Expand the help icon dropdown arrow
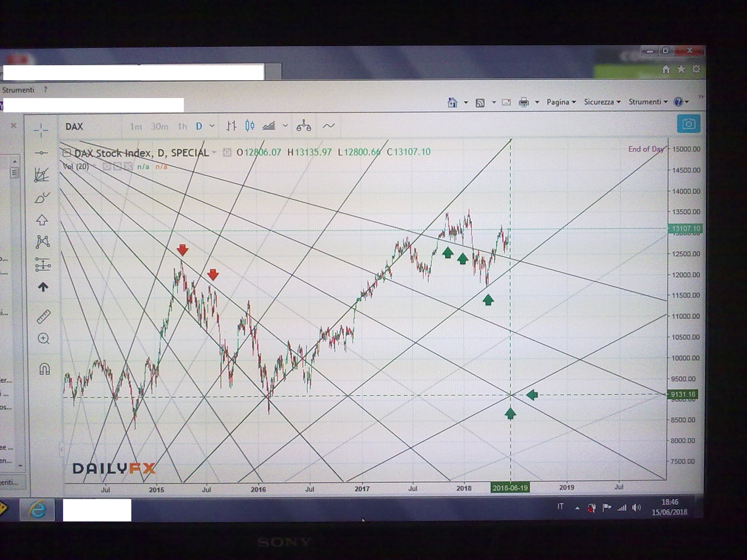 pyautogui.click(x=687, y=102)
